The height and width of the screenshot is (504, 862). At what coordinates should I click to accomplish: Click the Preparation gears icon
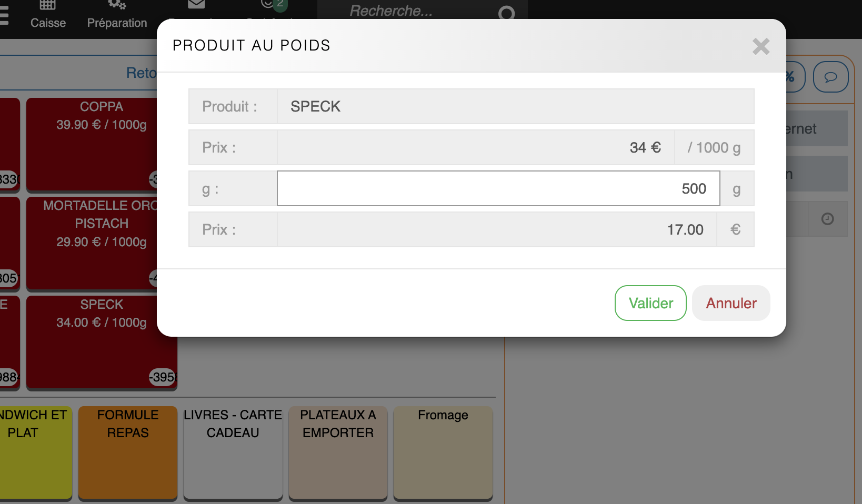(x=117, y=5)
